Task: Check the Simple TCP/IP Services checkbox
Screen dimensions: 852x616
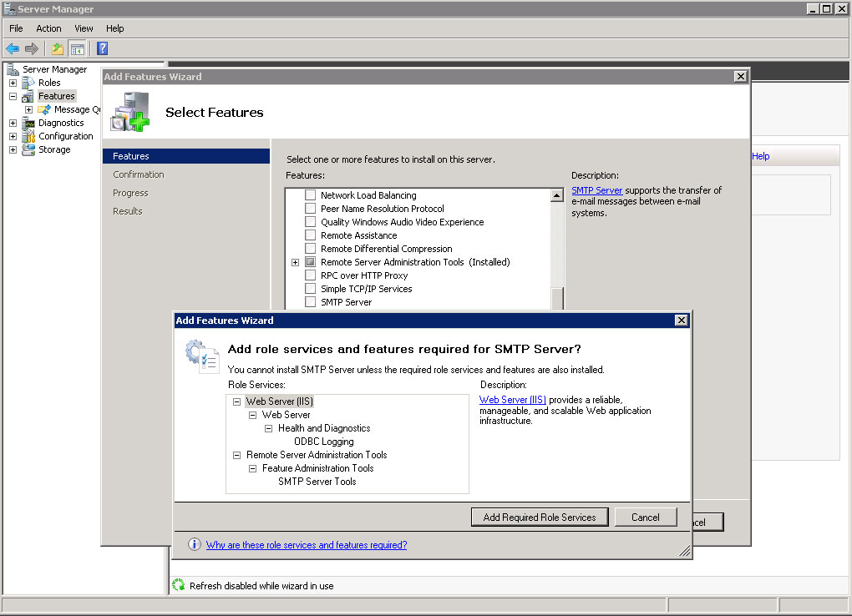Action: pyautogui.click(x=310, y=289)
